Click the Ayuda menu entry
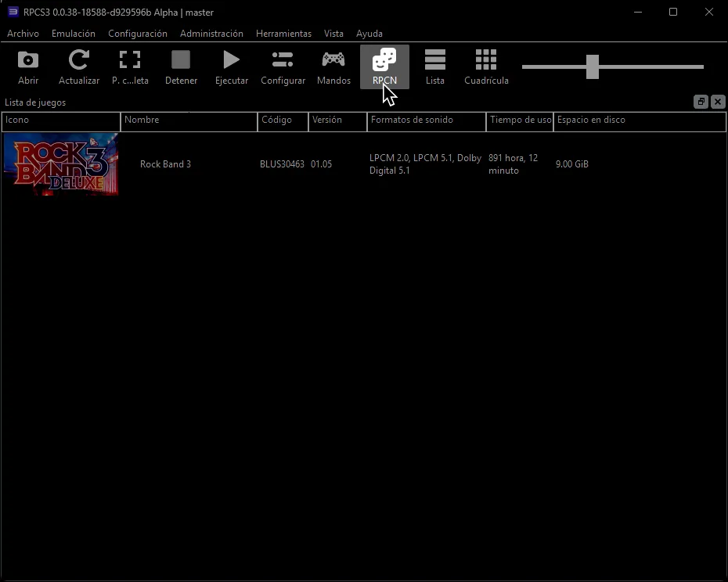The width and height of the screenshot is (728, 582). coord(369,34)
